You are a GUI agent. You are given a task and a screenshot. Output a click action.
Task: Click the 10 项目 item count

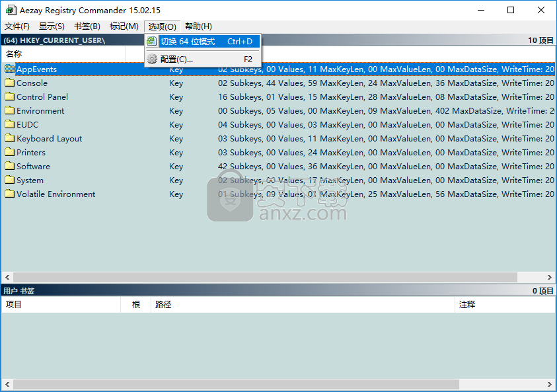pos(540,40)
